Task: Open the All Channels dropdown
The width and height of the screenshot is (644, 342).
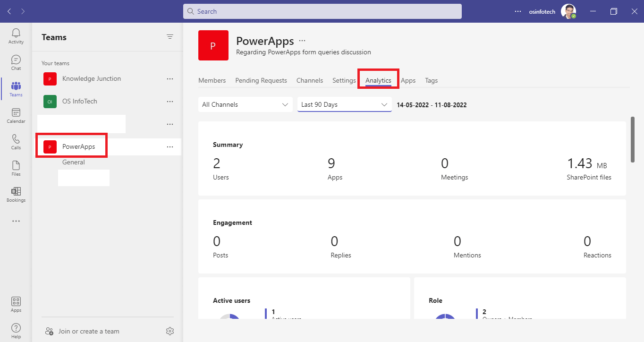Action: pos(246,104)
